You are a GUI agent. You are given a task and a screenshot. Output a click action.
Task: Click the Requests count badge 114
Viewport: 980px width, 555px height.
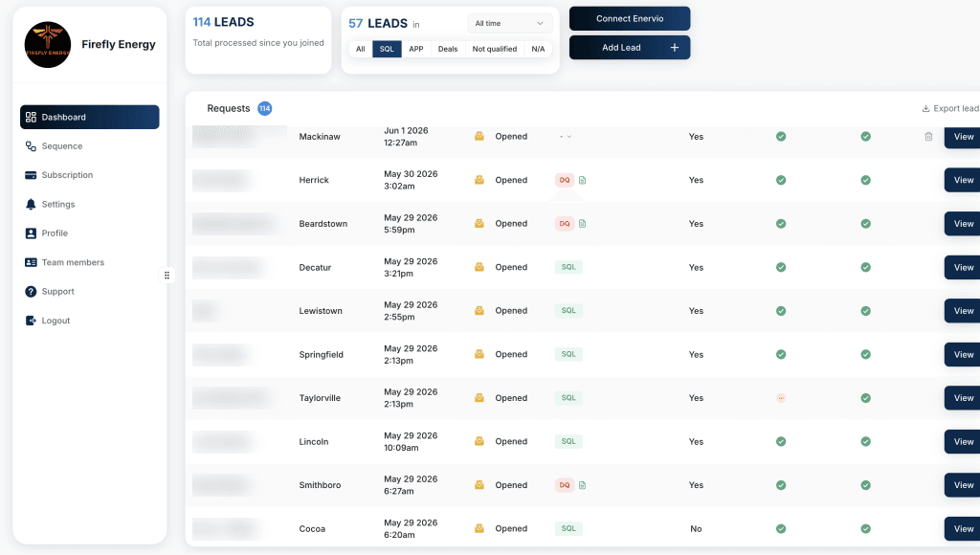pos(265,108)
